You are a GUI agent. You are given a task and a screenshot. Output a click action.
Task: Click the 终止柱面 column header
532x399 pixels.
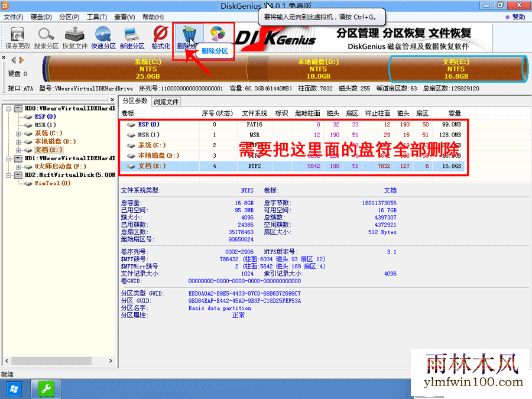(x=378, y=113)
